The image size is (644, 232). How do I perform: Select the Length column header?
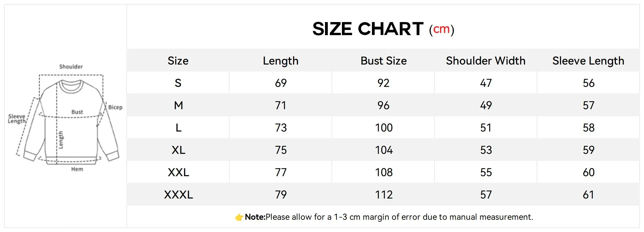pyautogui.click(x=281, y=61)
